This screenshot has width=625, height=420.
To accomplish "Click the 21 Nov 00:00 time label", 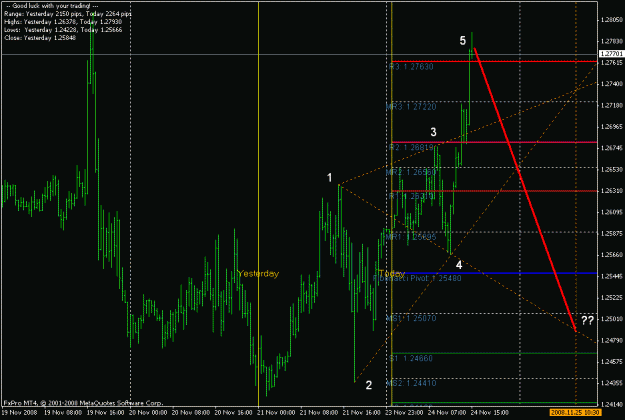I will pos(276,412).
